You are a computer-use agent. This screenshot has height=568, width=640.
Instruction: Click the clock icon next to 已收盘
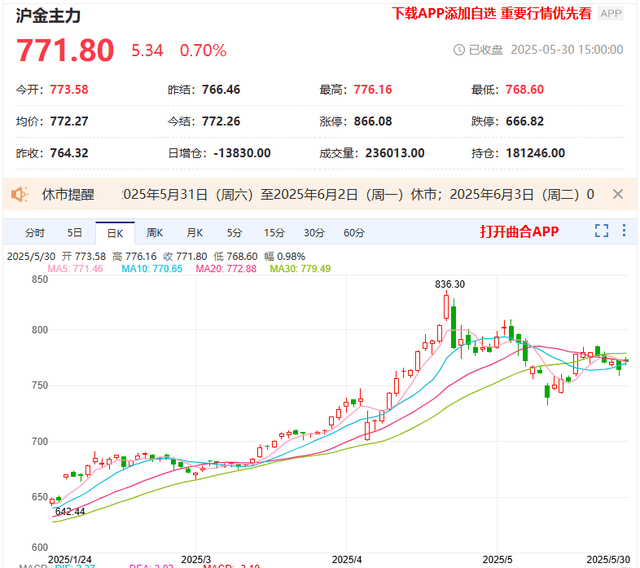[459, 50]
